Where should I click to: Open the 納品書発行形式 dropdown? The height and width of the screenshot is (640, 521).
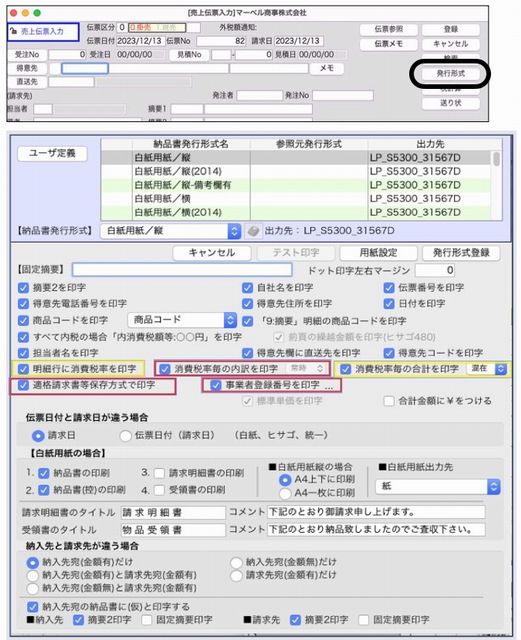[171, 231]
